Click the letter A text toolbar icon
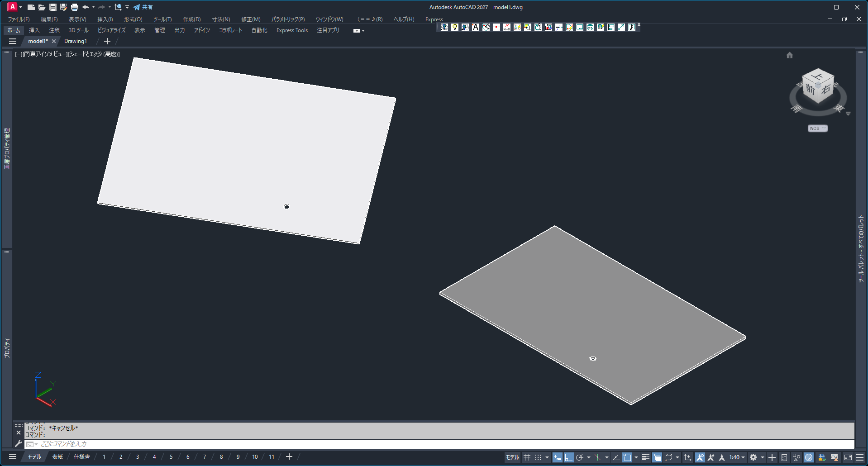The height and width of the screenshot is (466, 868). click(476, 27)
